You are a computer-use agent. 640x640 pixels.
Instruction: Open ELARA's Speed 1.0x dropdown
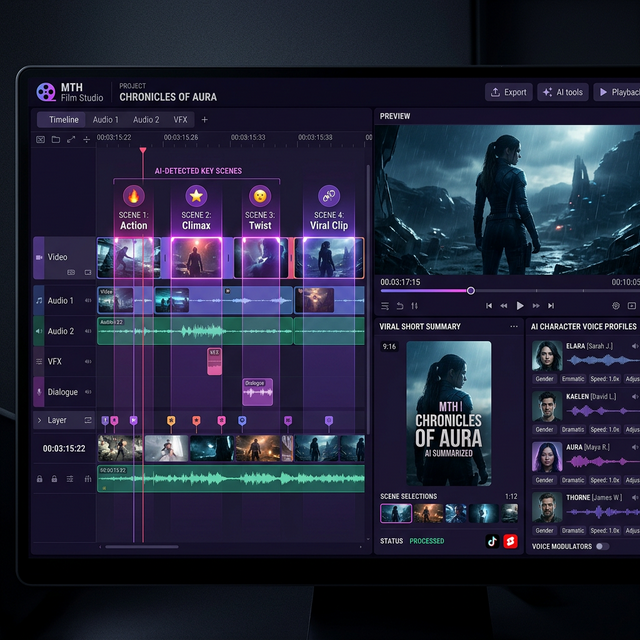tap(604, 379)
